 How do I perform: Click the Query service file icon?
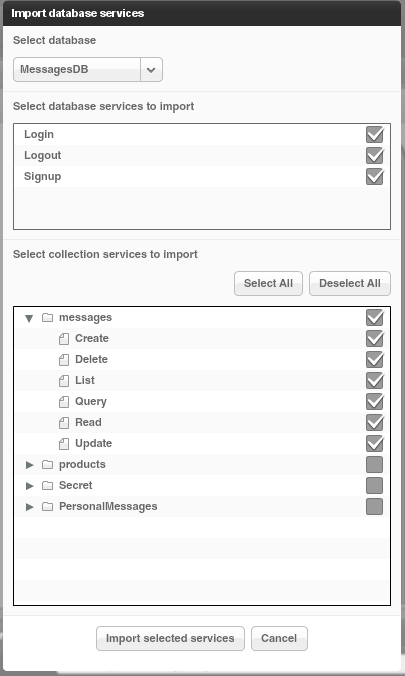64,402
